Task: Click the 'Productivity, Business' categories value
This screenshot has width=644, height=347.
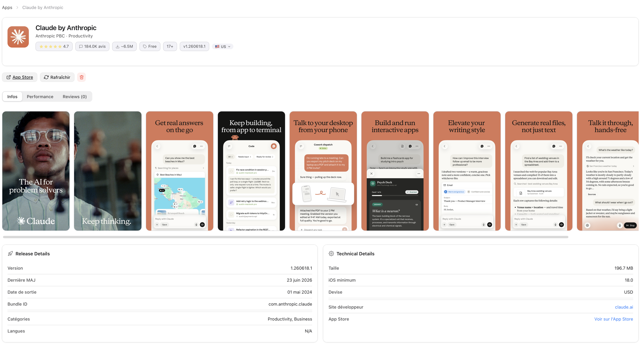Action: click(x=290, y=319)
